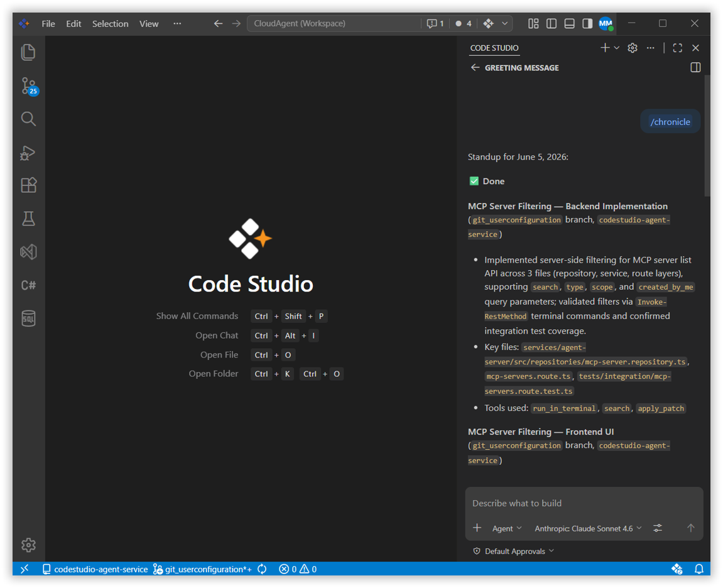The image size is (723, 588).
Task: Synchronize changes using status bar sync icon
Action: pos(262,569)
